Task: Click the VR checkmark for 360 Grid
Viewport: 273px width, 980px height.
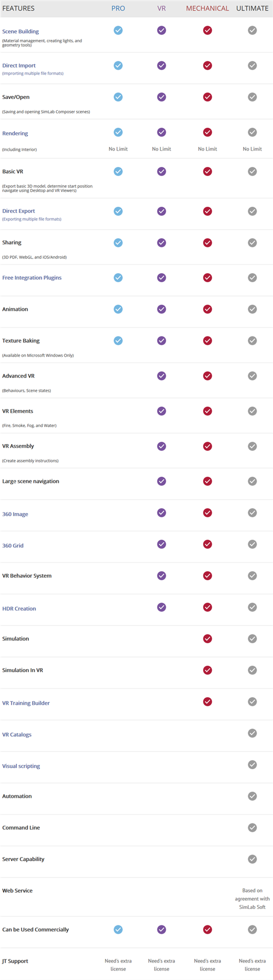Action: 161,544
